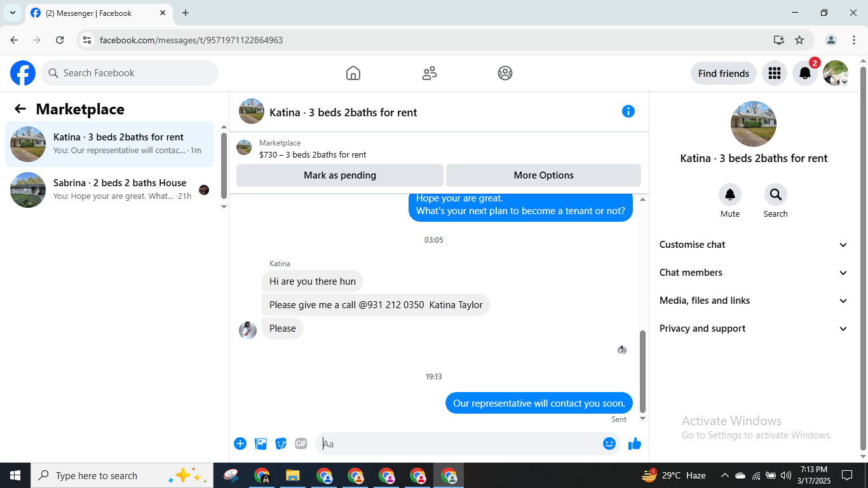The height and width of the screenshot is (488, 868).
Task: Open conversation information with the blue info icon
Action: (628, 111)
